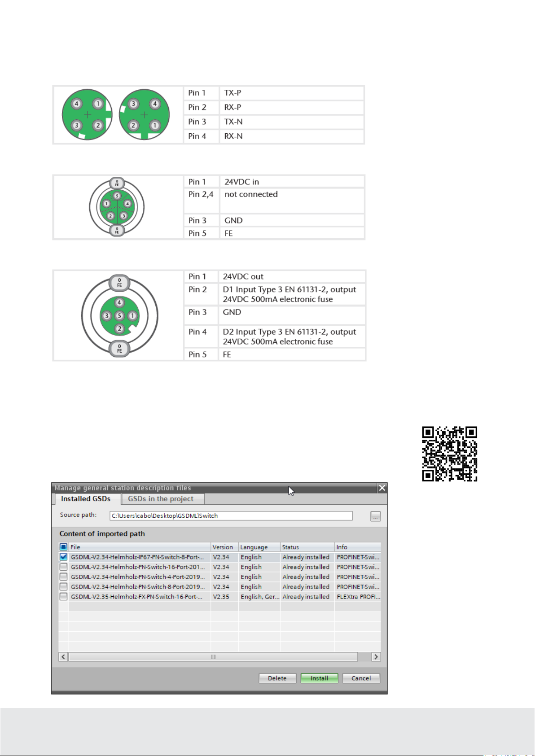The height and width of the screenshot is (756, 535).
Task: Click the V2.35 version cell
Action: click(x=224, y=596)
